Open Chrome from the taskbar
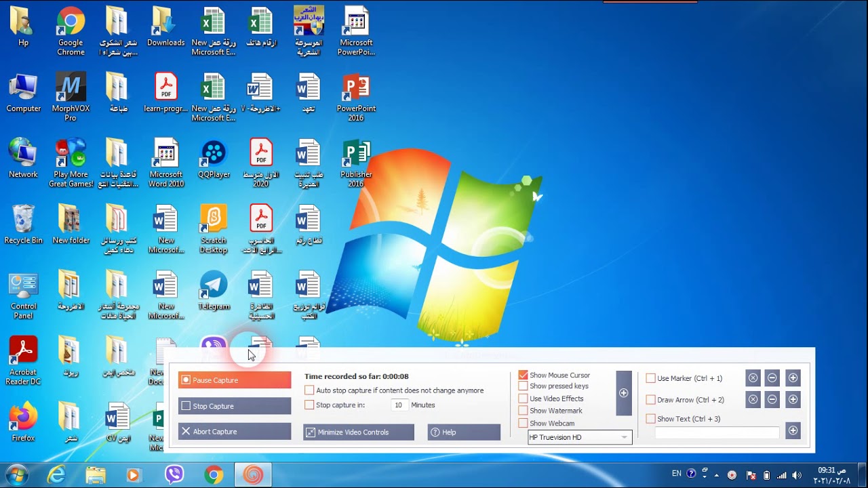 click(x=214, y=475)
